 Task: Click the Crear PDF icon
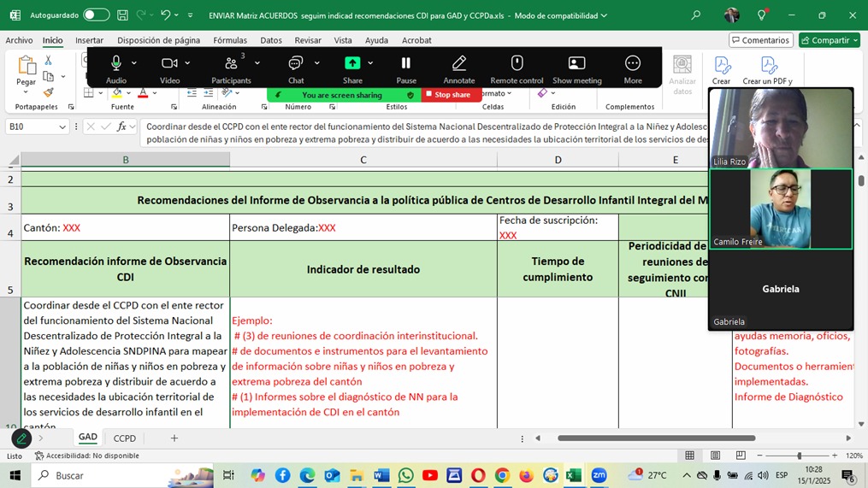pos(721,66)
